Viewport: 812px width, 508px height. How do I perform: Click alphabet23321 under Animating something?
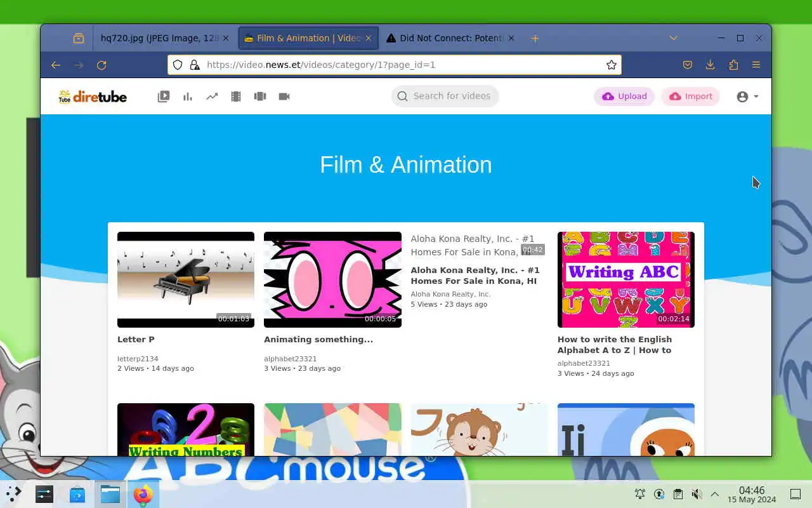[290, 359]
